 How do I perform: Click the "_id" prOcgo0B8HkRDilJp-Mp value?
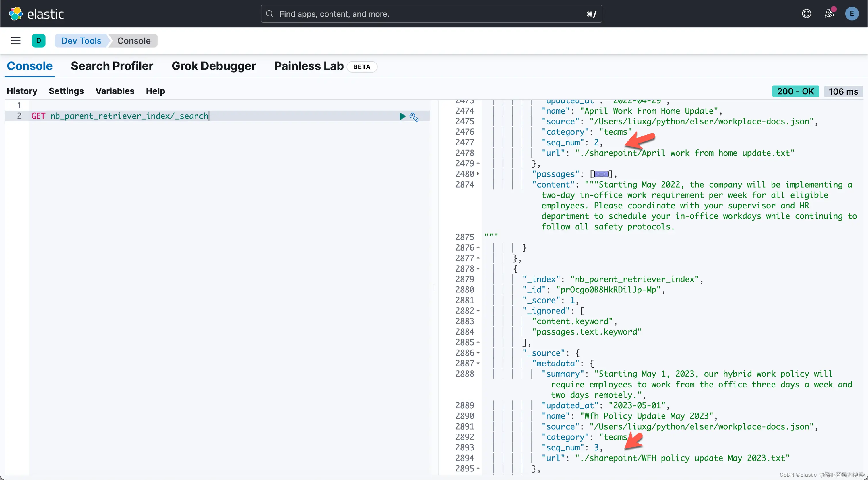point(609,290)
